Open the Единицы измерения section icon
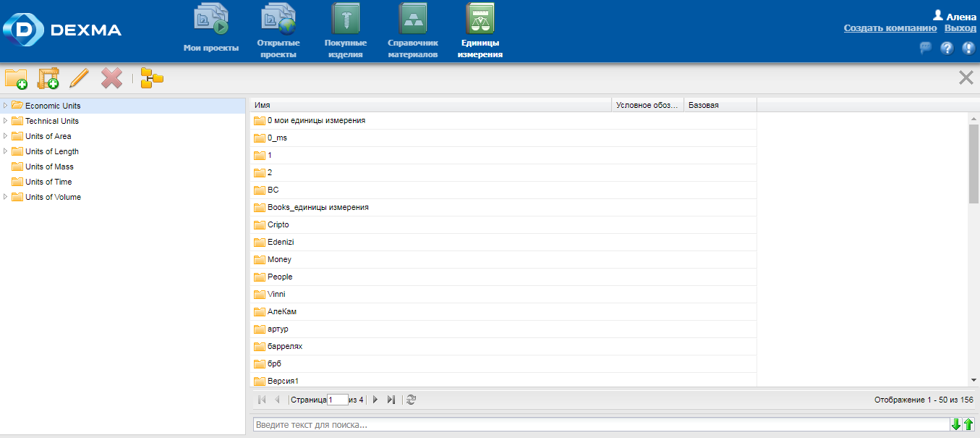Screen dimensions: 980x438 coord(480,19)
